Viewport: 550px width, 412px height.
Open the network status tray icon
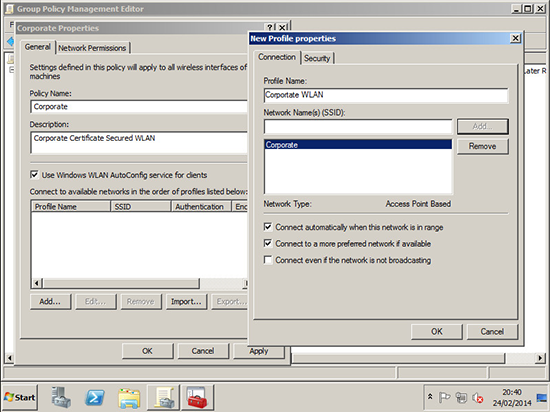pyautogui.click(x=461, y=397)
